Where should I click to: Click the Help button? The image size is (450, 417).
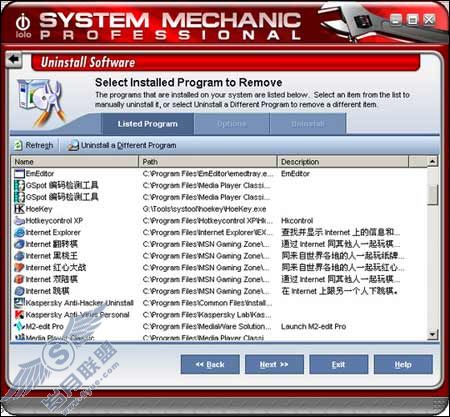click(x=403, y=364)
